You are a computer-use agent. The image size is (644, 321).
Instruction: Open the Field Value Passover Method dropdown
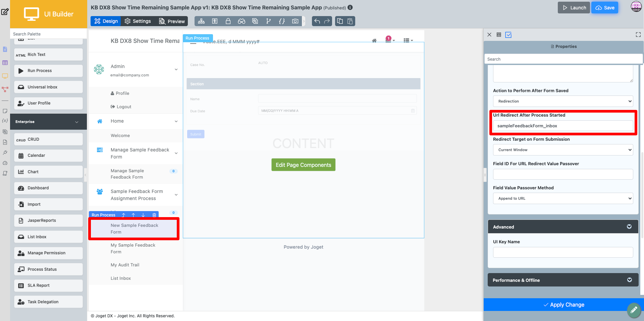pyautogui.click(x=563, y=198)
